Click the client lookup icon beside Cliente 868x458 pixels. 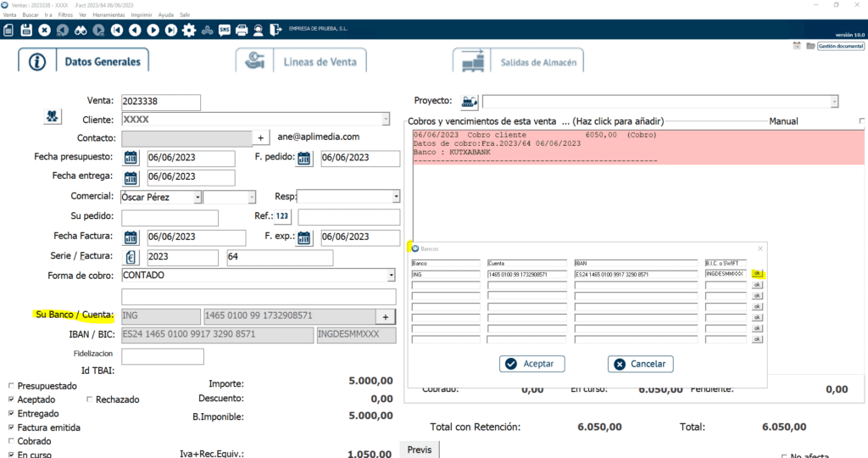53,116
